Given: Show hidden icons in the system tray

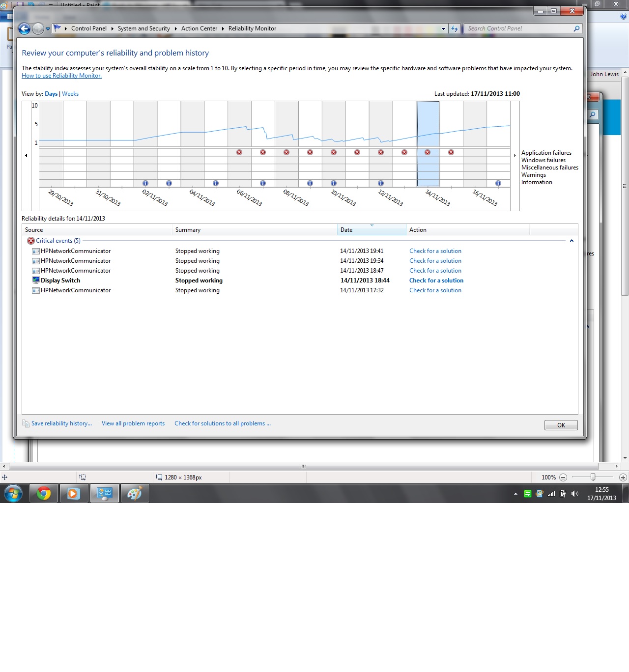Looking at the screenshot, I should [x=515, y=493].
